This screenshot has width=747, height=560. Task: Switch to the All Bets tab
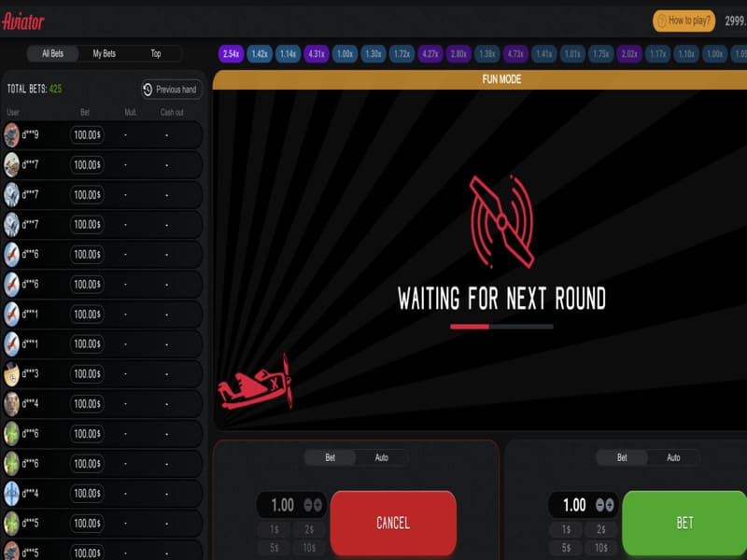[53, 53]
